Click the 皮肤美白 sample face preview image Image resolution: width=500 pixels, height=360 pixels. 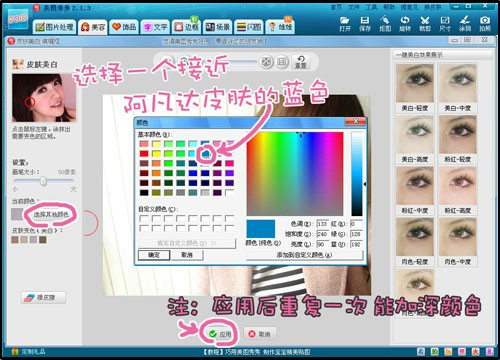[44, 98]
